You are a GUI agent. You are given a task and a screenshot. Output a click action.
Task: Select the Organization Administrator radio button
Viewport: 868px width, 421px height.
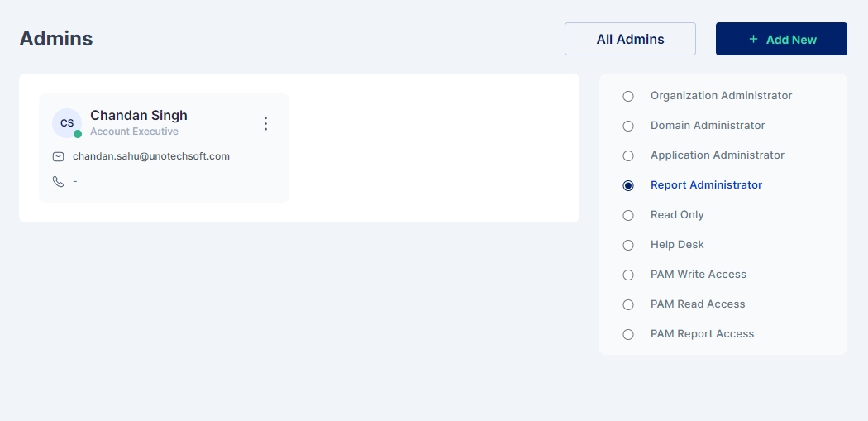628,96
